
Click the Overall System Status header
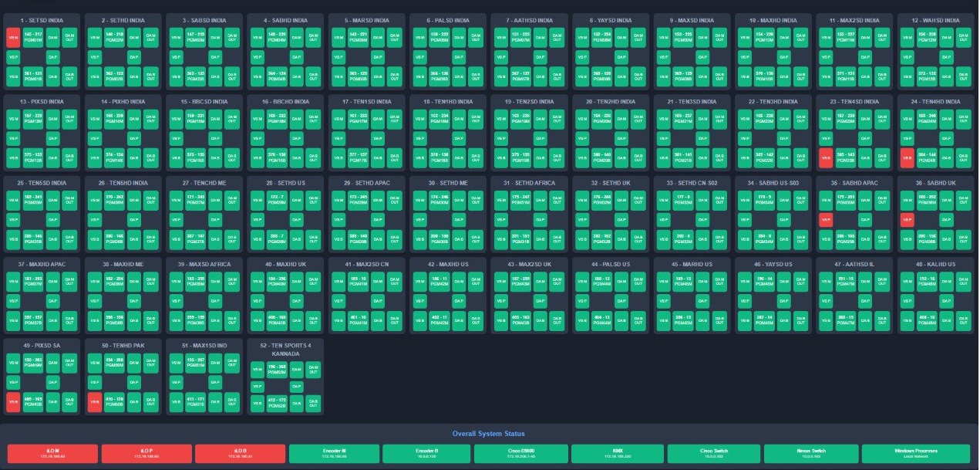pyautogui.click(x=489, y=434)
